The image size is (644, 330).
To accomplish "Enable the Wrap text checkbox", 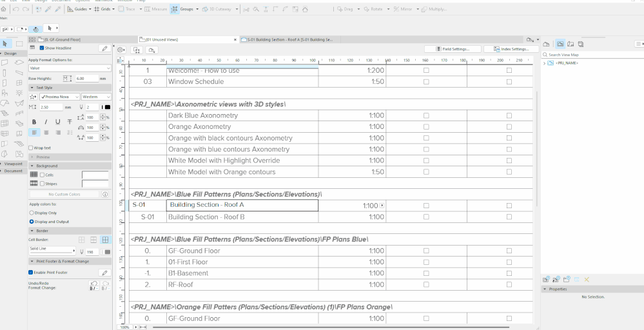I will (32, 148).
